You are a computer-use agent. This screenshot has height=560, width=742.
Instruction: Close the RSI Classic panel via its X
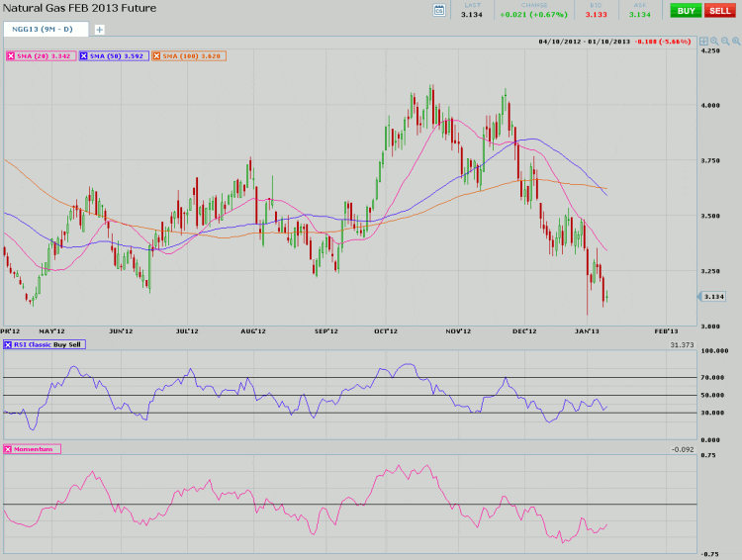click(x=8, y=344)
